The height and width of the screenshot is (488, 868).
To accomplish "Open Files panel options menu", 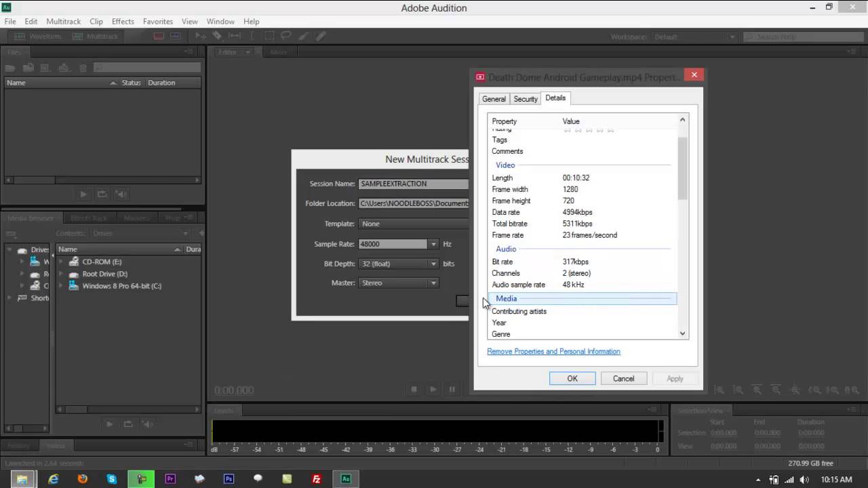I will pyautogui.click(x=189, y=52).
